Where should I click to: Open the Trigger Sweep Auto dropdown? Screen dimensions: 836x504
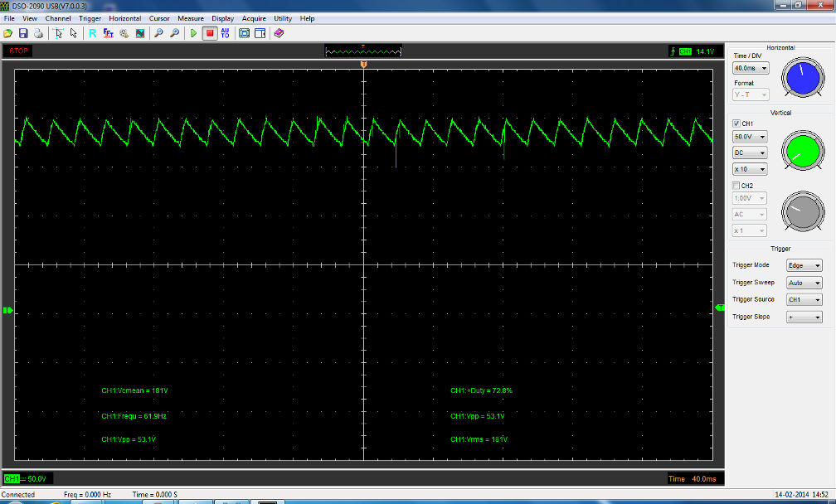804,283
